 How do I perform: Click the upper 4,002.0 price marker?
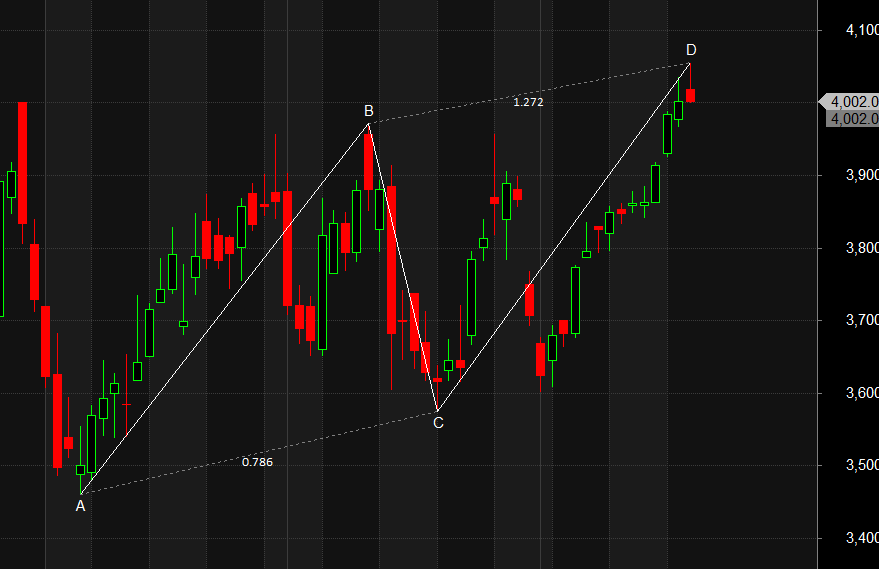coord(852,101)
